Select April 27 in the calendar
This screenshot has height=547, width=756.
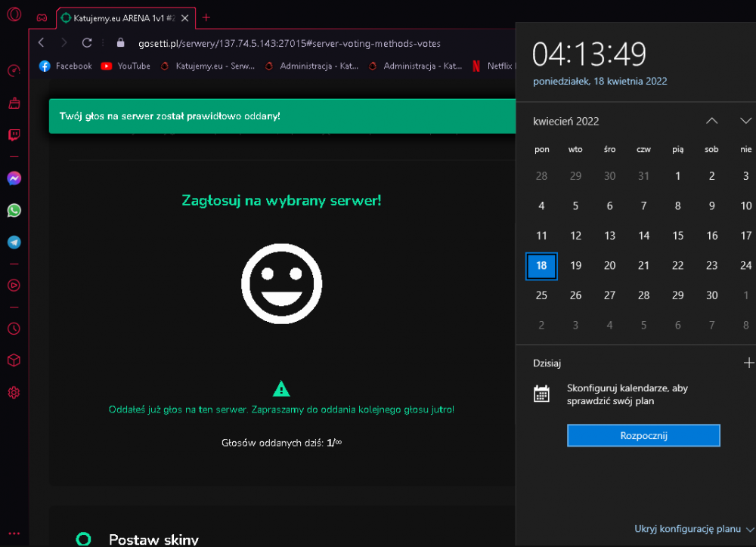[609, 295]
